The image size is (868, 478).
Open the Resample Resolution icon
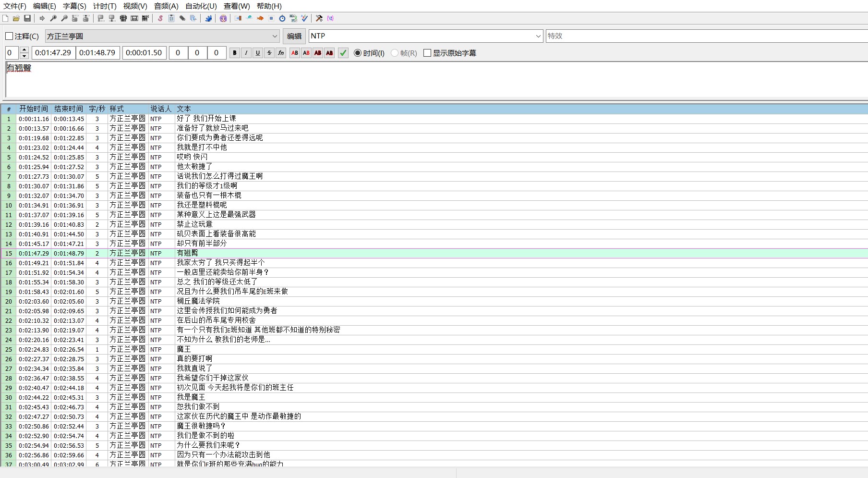pos(271,18)
